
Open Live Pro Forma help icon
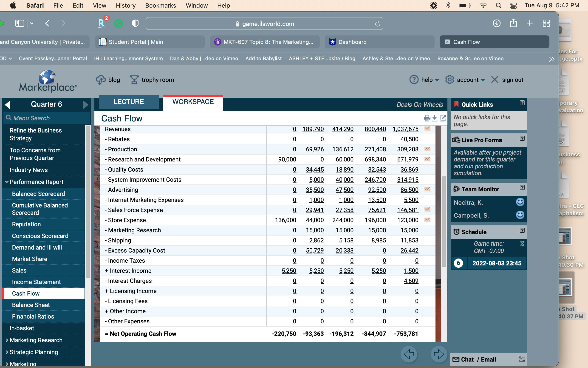pyautogui.click(x=522, y=138)
